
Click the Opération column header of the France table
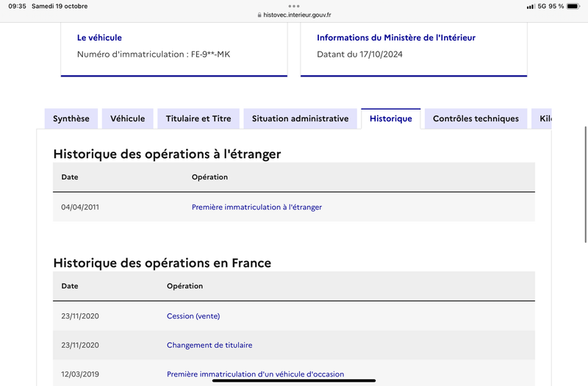[x=185, y=286]
